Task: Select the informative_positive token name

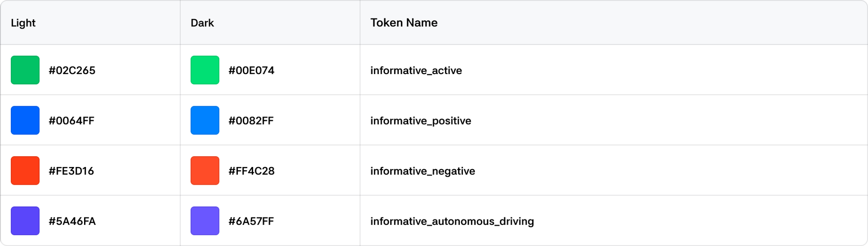Action: tap(420, 121)
